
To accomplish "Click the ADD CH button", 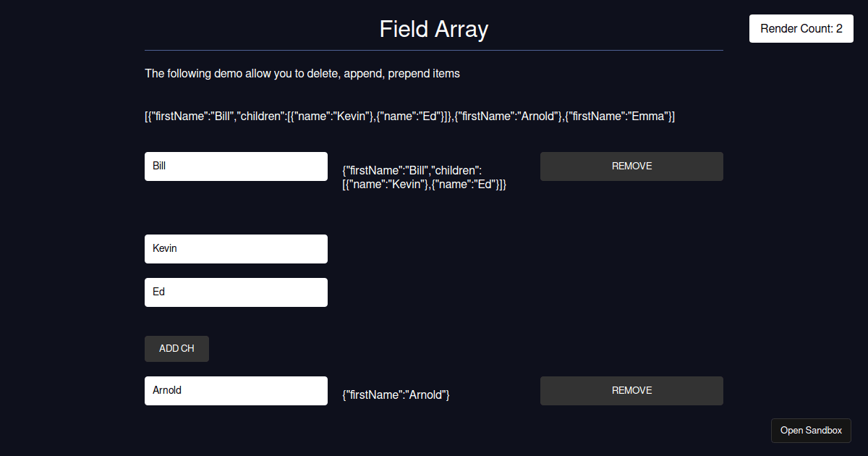I will click(176, 349).
